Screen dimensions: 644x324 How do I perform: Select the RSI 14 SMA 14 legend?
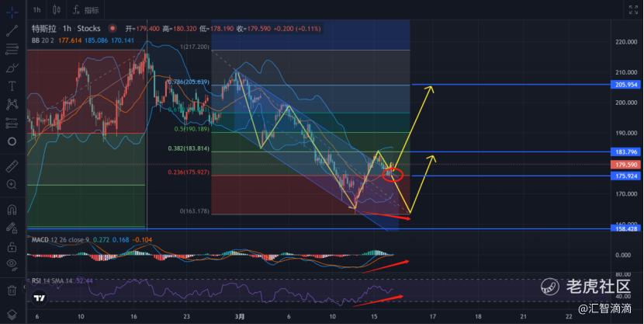pos(52,280)
